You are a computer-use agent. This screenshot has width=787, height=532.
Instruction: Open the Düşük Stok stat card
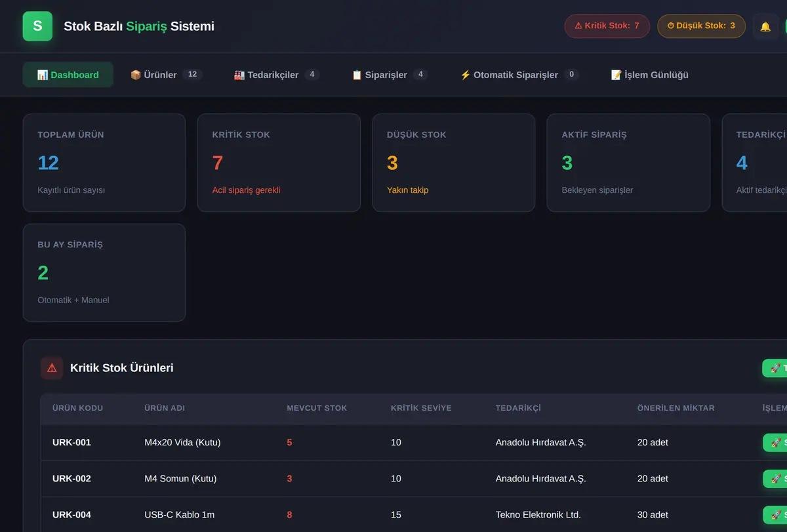(454, 163)
